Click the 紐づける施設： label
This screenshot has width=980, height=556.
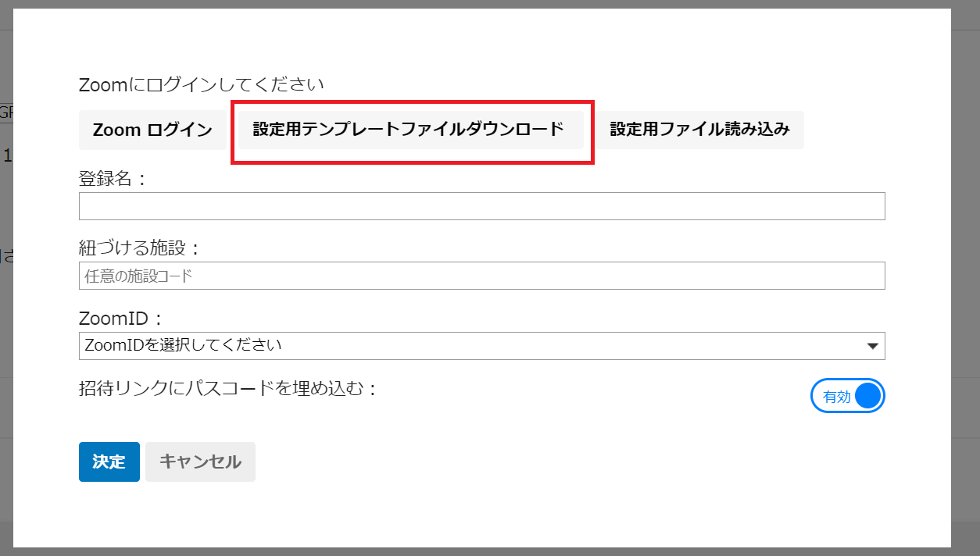(x=140, y=248)
